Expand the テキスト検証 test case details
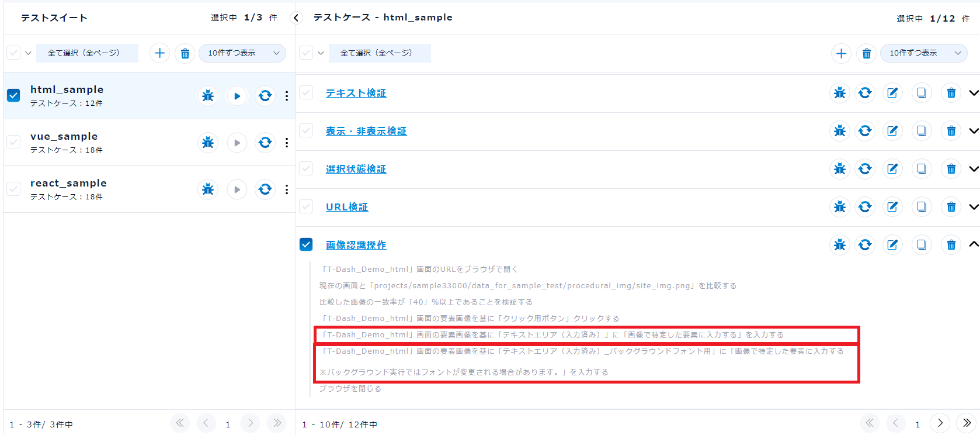 (973, 93)
